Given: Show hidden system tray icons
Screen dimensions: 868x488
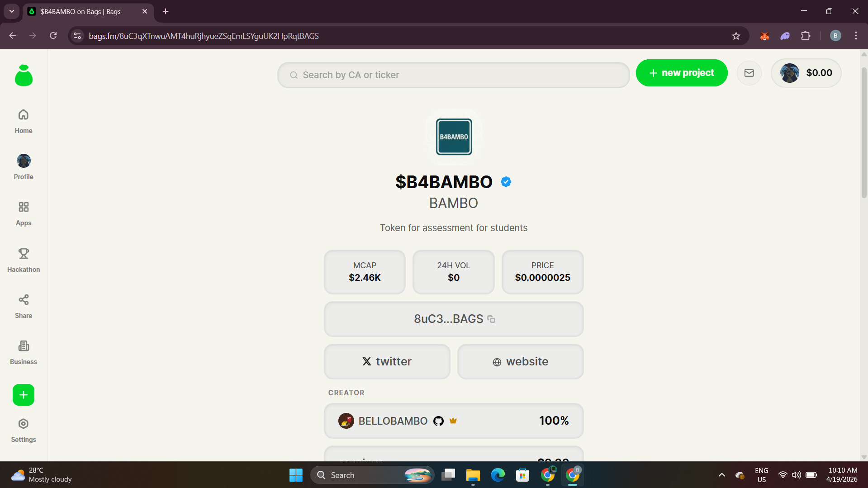Looking at the screenshot, I should point(721,475).
